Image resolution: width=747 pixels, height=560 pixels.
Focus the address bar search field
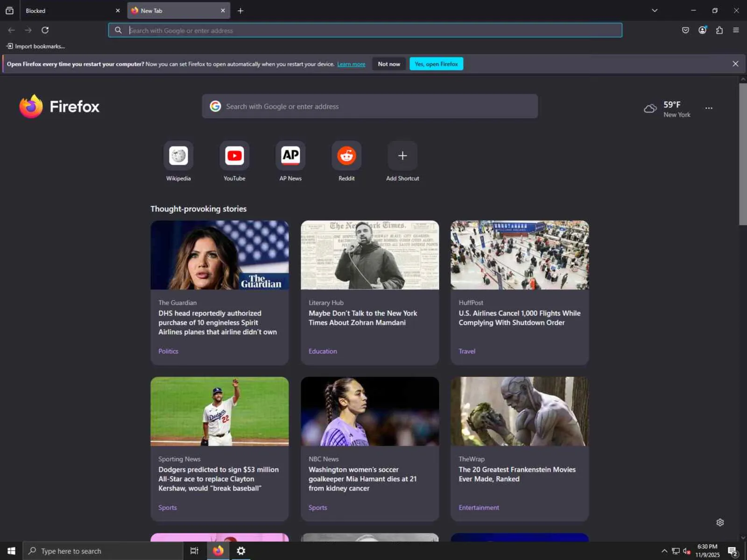click(x=365, y=30)
